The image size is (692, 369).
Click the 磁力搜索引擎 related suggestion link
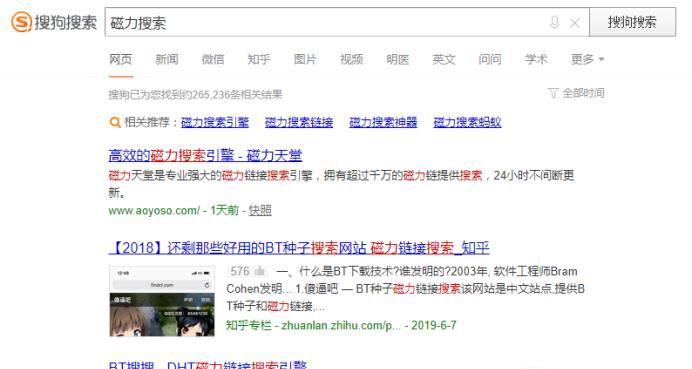click(x=215, y=122)
